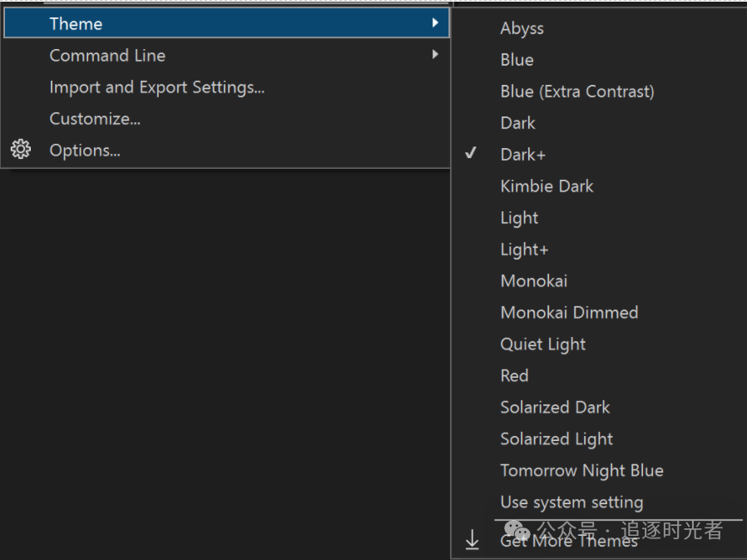This screenshot has height=560, width=747.
Task: Apply the Solarized Dark theme
Action: (555, 408)
